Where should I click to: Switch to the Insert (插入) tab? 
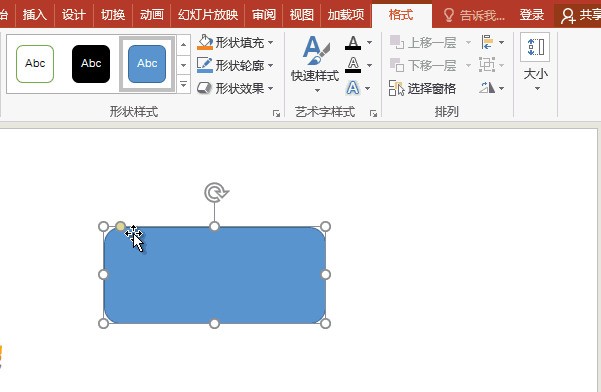(x=34, y=15)
